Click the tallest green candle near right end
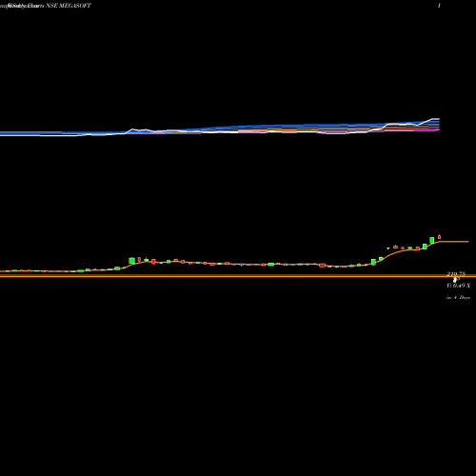The width and height of the screenshot is (476, 476). click(432, 240)
